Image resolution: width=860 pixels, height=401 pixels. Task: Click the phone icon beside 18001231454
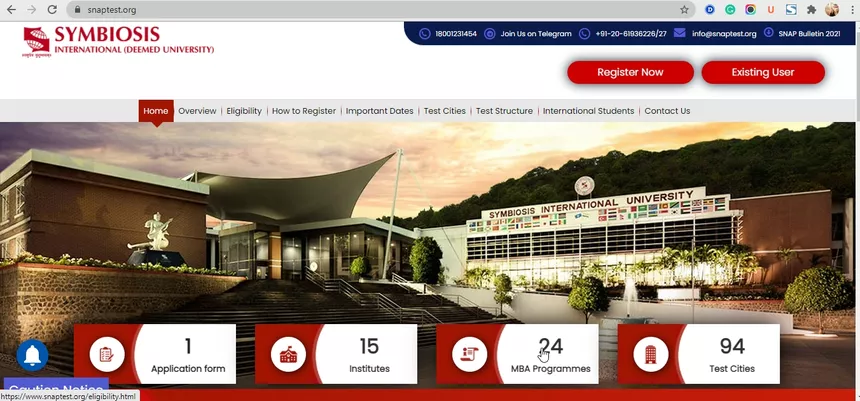425,33
